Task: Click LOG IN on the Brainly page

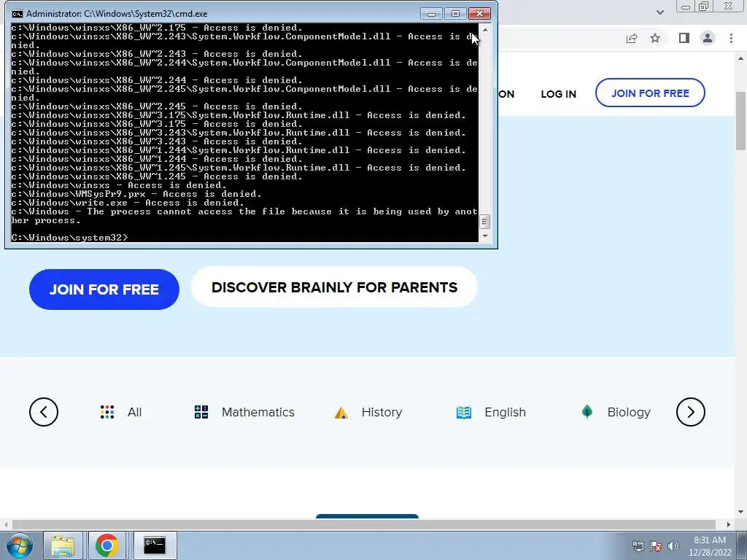Action: (558, 94)
